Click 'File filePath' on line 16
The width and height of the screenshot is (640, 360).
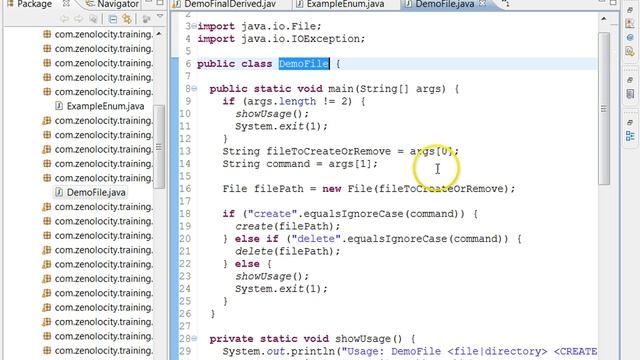[263, 189]
